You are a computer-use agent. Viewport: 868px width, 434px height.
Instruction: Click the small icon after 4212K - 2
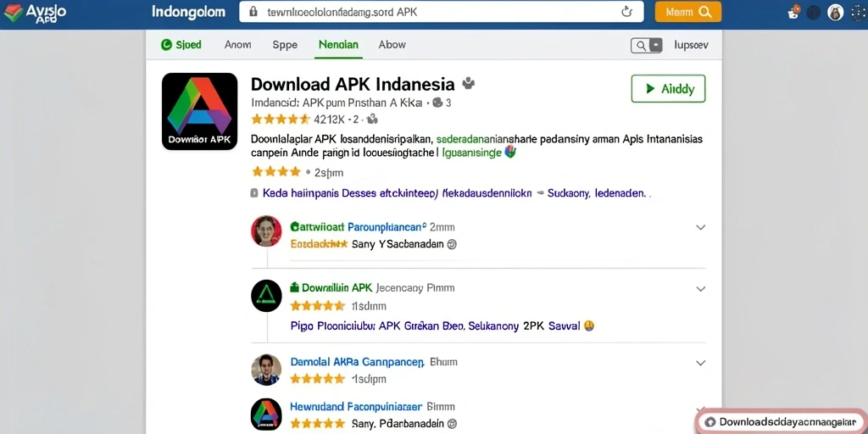[372, 119]
